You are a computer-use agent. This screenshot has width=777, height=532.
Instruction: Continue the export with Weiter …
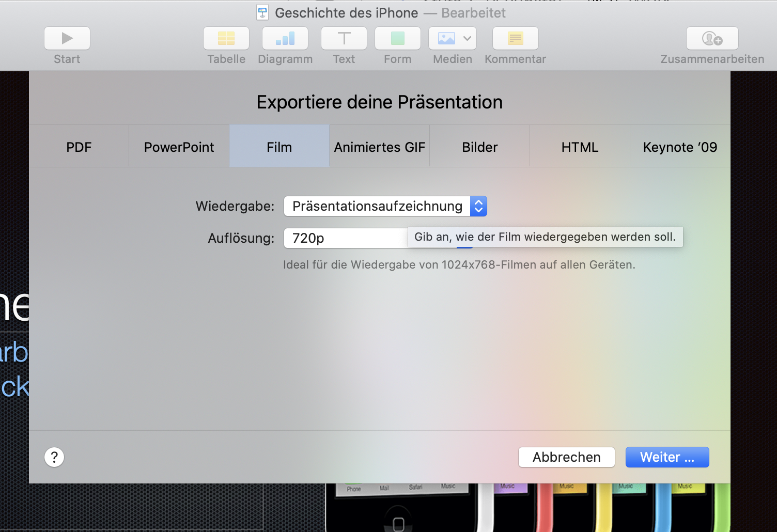[x=667, y=457]
